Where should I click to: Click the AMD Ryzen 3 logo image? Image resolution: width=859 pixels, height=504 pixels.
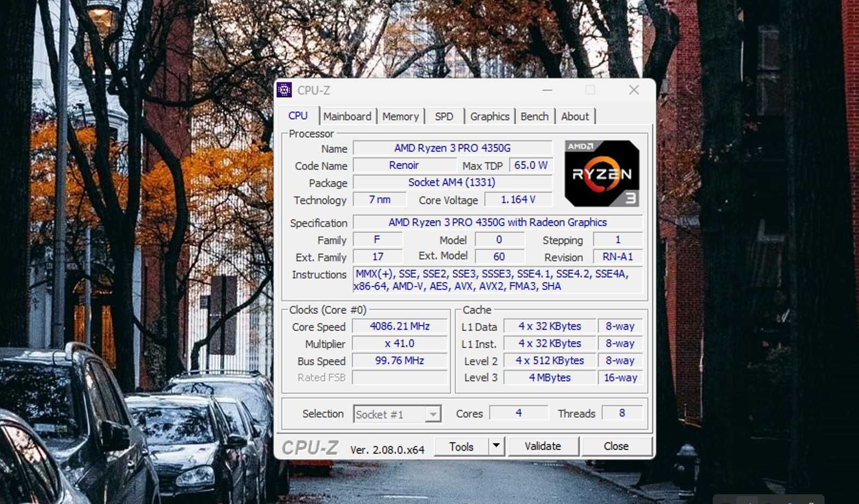(x=602, y=174)
